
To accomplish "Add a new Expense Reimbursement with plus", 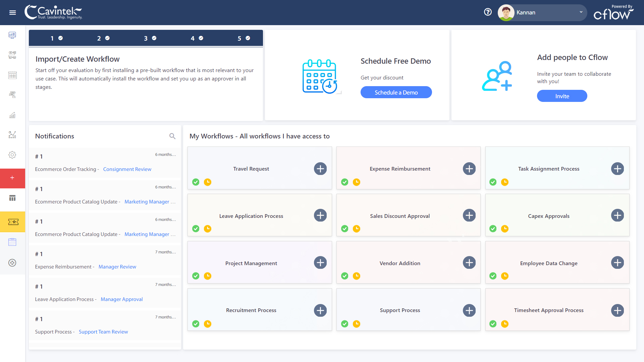I will (x=469, y=169).
